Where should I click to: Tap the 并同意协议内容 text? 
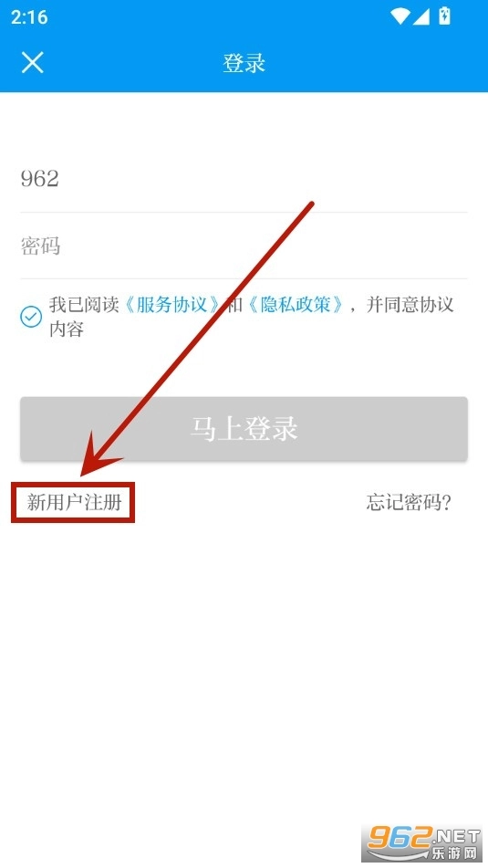(x=252, y=317)
